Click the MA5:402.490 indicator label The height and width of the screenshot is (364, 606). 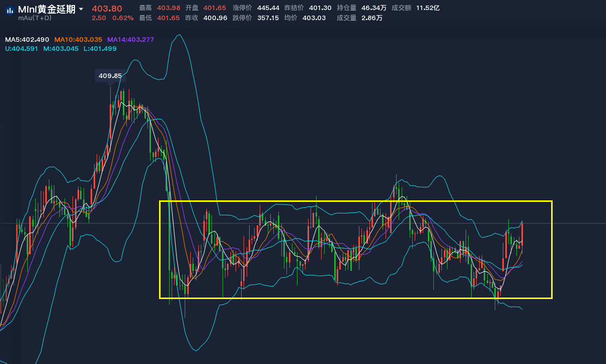point(27,39)
